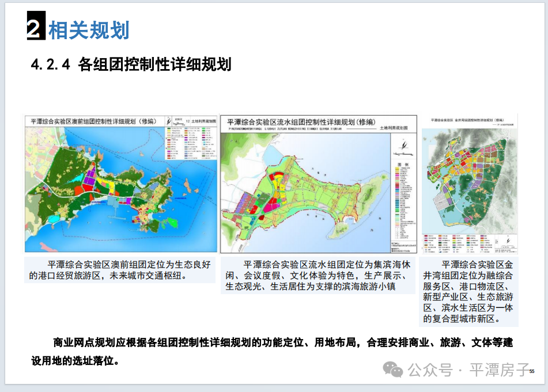Click the north arrow in the 澳前 map header

click(168, 121)
